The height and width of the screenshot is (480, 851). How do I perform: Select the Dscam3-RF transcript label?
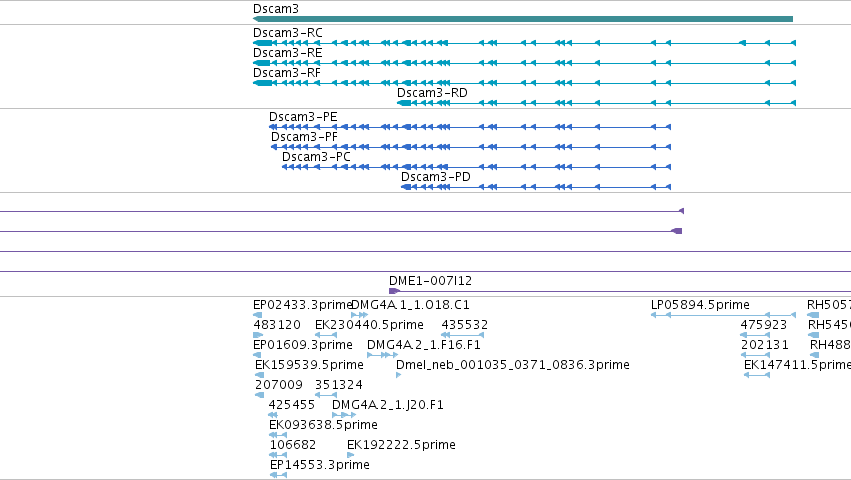[287, 73]
